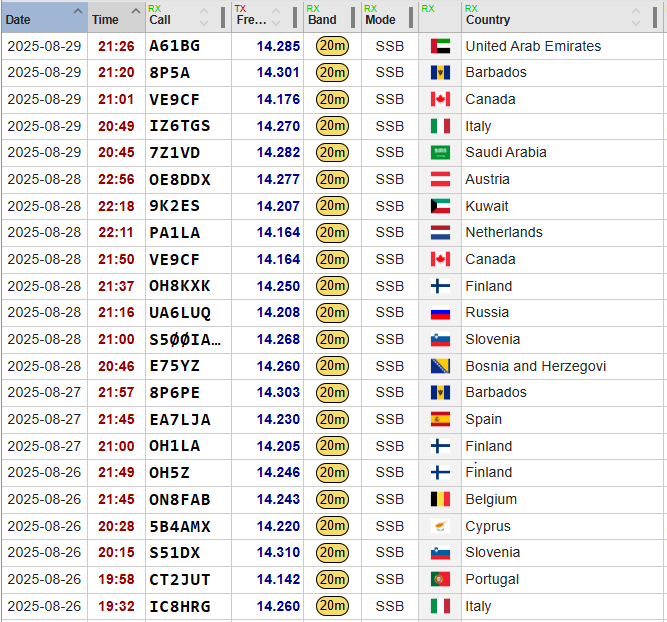Click the Saudi Arabia flag icon
This screenshot has height=622, width=667.
click(x=440, y=153)
